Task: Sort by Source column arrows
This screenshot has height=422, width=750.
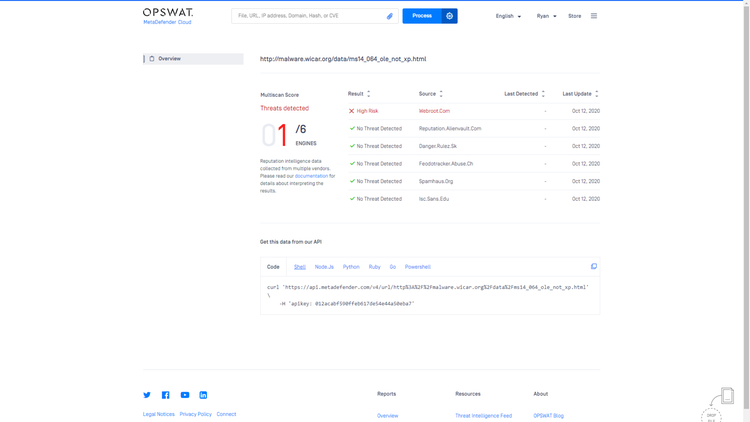Action: coord(441,94)
